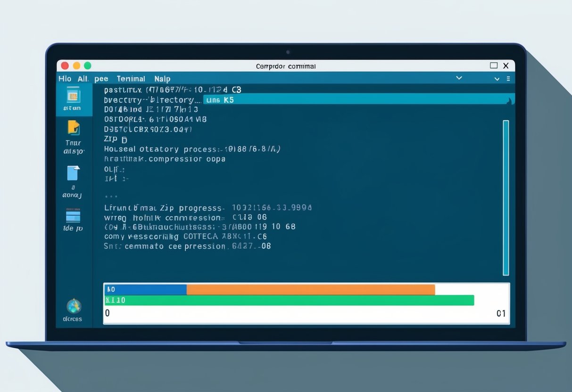Expand the left chevron dropdown in menu bar

459,78
